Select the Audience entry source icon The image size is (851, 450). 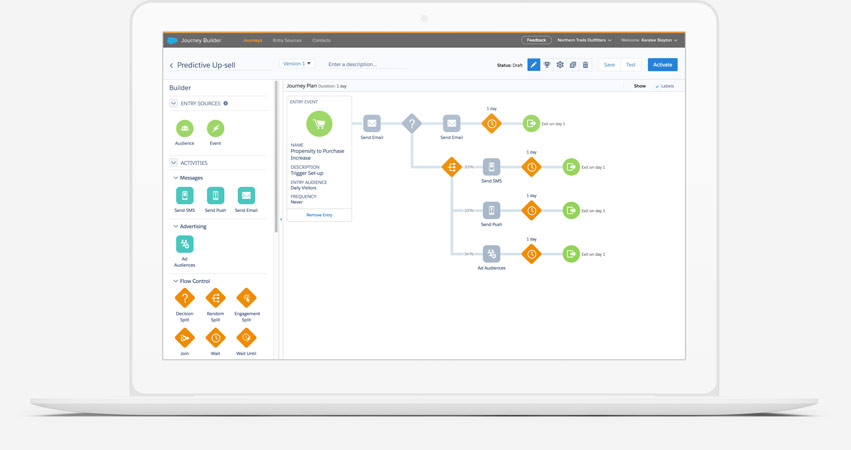point(185,128)
